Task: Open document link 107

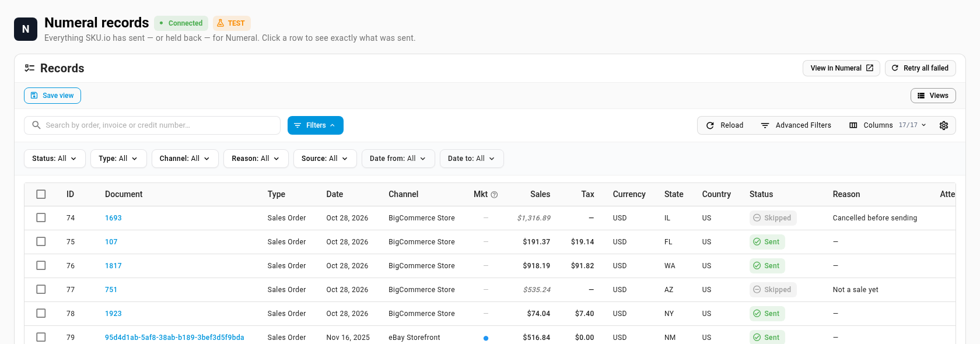Action: [x=111, y=242]
